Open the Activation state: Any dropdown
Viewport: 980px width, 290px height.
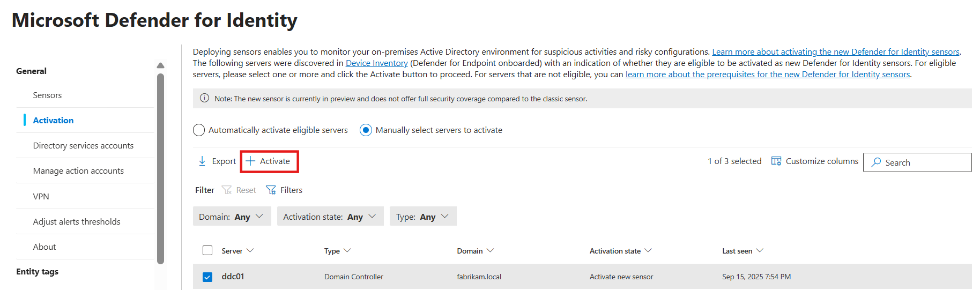click(x=330, y=217)
